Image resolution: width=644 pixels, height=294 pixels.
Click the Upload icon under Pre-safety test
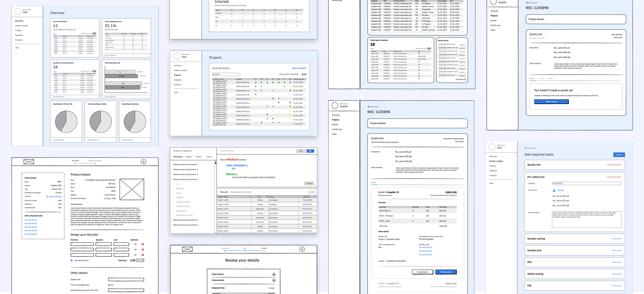click(x=554, y=190)
